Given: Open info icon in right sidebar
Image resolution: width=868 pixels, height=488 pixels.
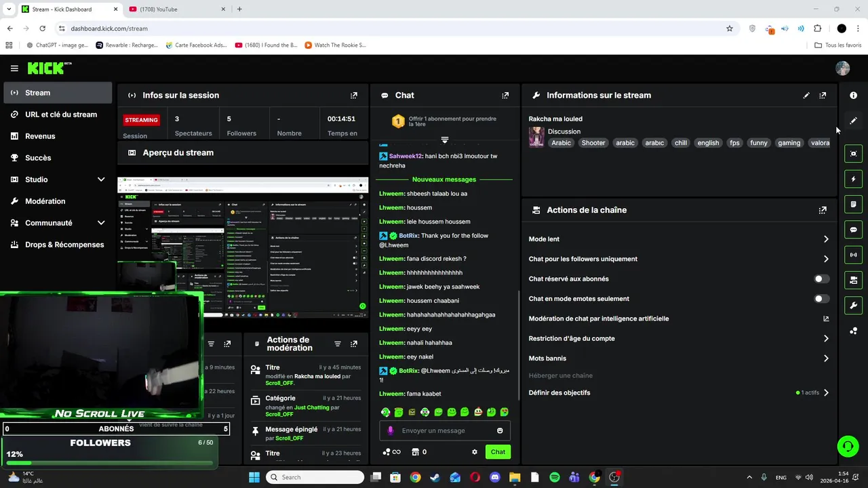Looking at the screenshot, I should point(853,96).
